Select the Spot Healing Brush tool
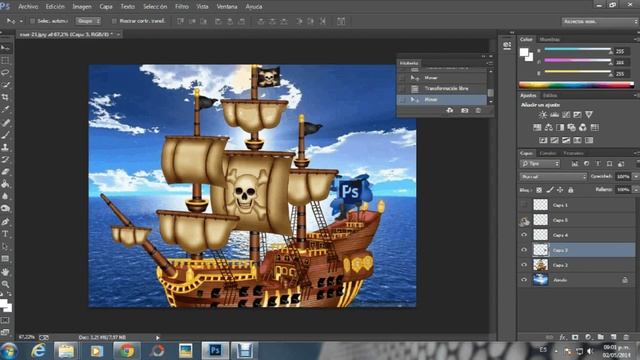The height and width of the screenshot is (360, 640). (x=5, y=122)
